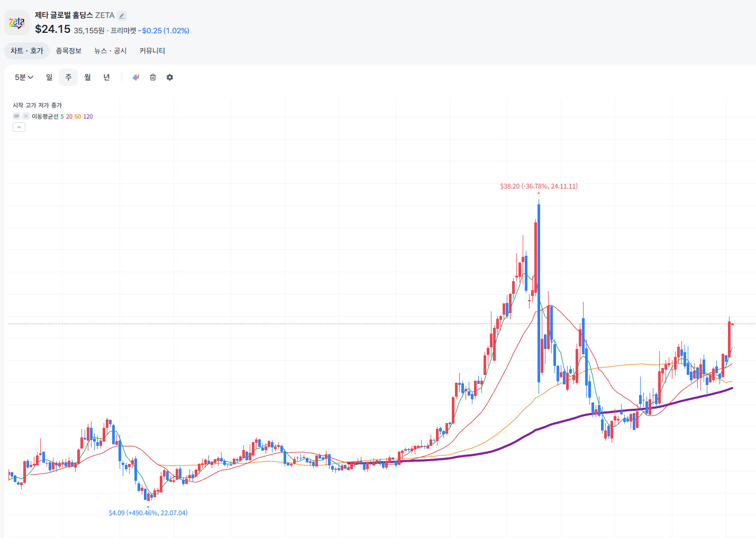756x538 pixels.
Task: Open chart settings gear icon
Action: click(170, 77)
